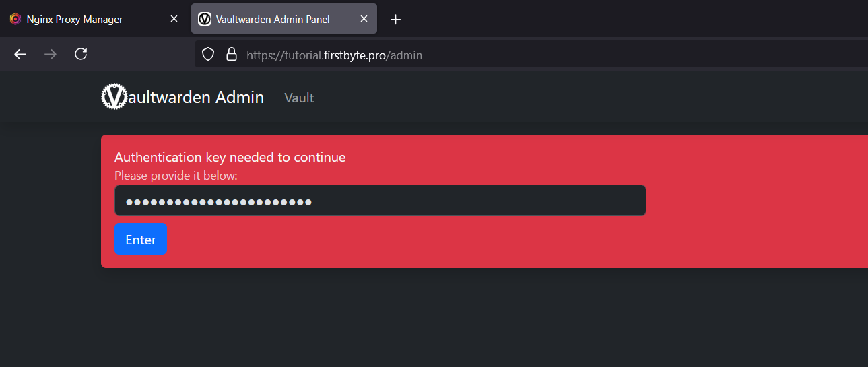Go to the Vault link

click(x=299, y=98)
